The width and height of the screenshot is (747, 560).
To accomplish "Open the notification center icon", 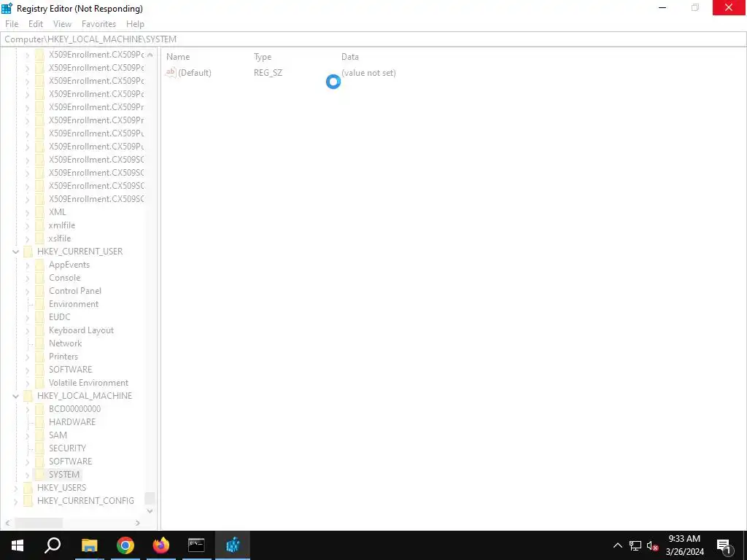I will [x=724, y=545].
